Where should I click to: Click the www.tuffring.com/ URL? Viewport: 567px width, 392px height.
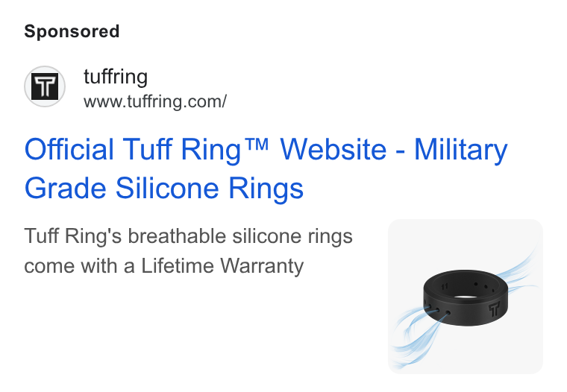tap(155, 101)
